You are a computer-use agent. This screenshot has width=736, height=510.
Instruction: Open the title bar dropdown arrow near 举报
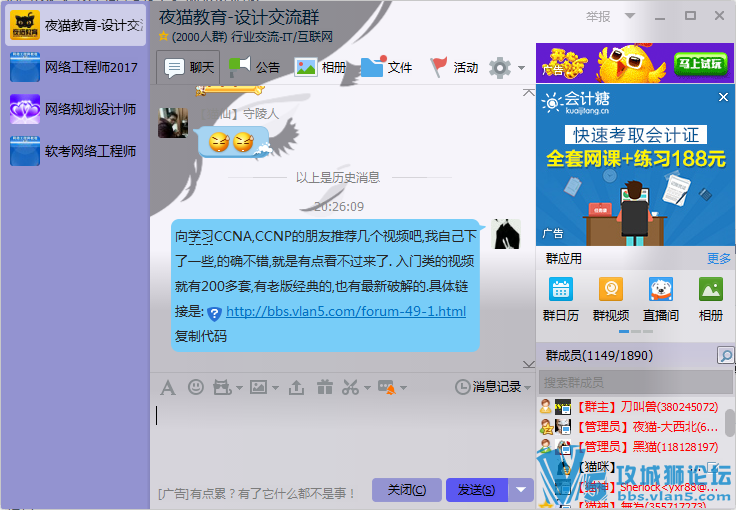point(630,15)
